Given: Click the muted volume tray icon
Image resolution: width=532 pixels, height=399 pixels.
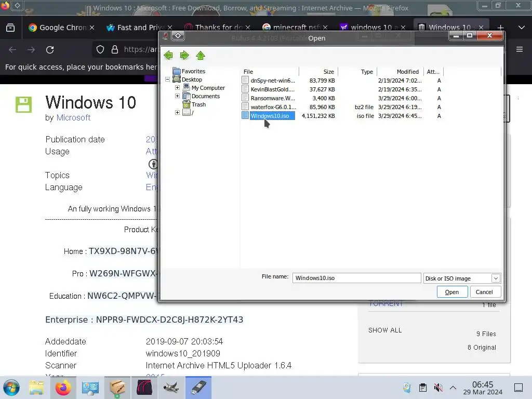Looking at the screenshot, I should coord(438,387).
